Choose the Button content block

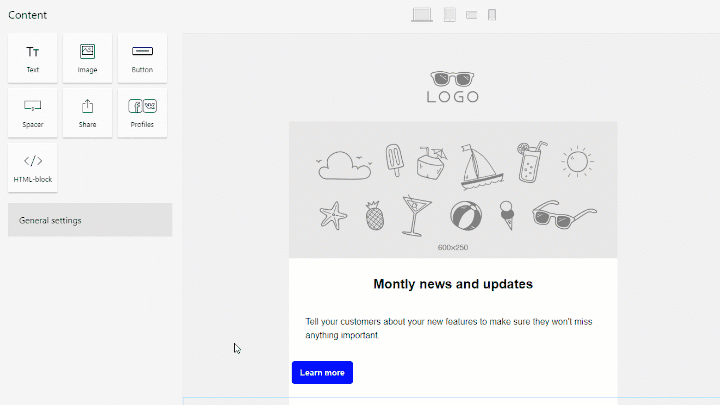(x=142, y=58)
